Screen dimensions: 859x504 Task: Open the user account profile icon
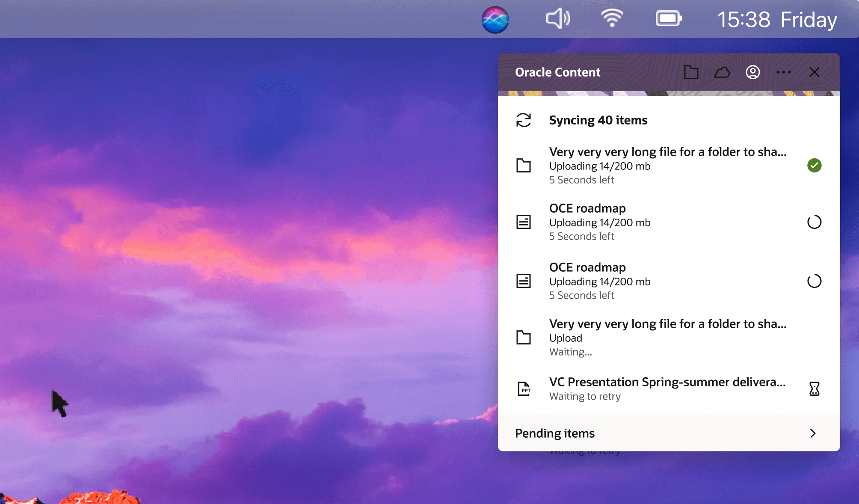coord(752,72)
